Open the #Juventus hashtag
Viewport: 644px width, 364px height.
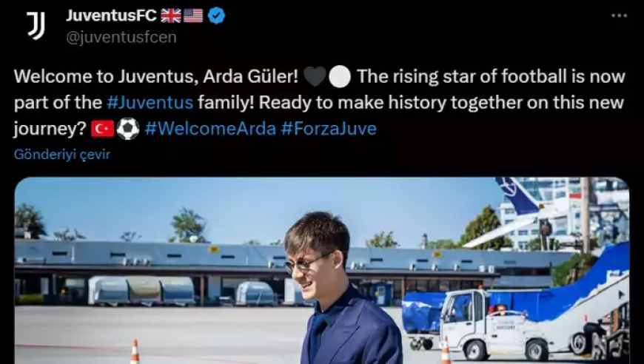point(150,103)
